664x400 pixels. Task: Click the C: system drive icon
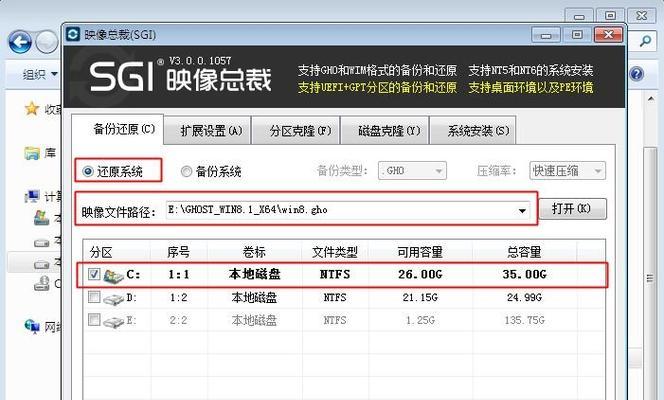point(113,275)
